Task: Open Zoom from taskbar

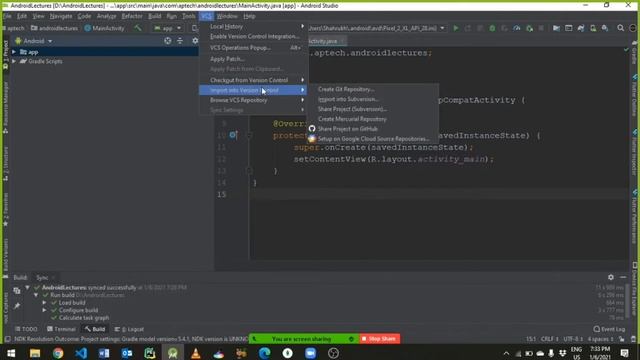Action: click(x=310, y=353)
